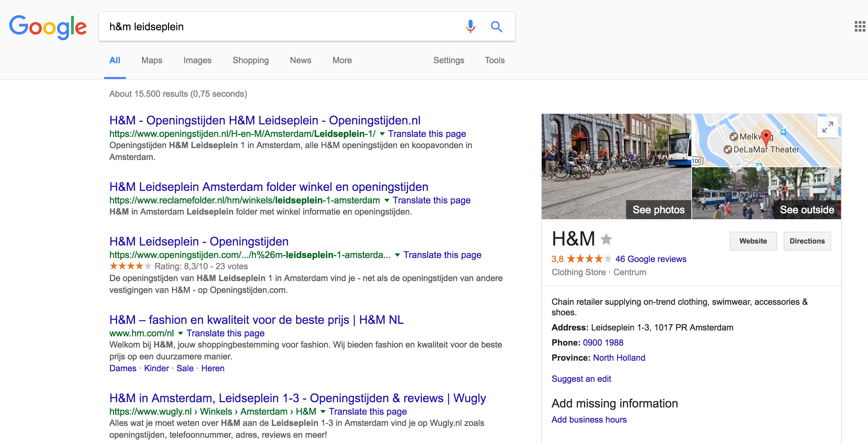Viewport: 868px width, 443px height.
Task: Click the voice search microphone icon
Action: 470,26
